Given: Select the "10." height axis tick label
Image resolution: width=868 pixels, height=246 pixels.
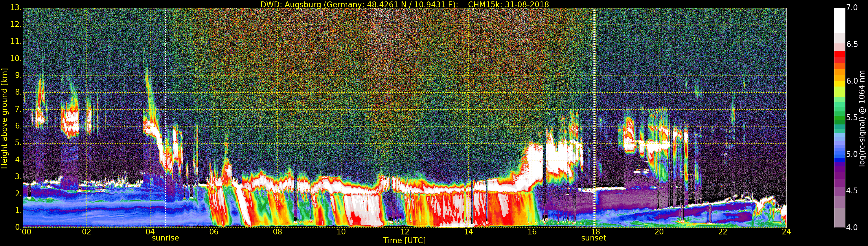Looking at the screenshot, I should pyautogui.click(x=16, y=58).
